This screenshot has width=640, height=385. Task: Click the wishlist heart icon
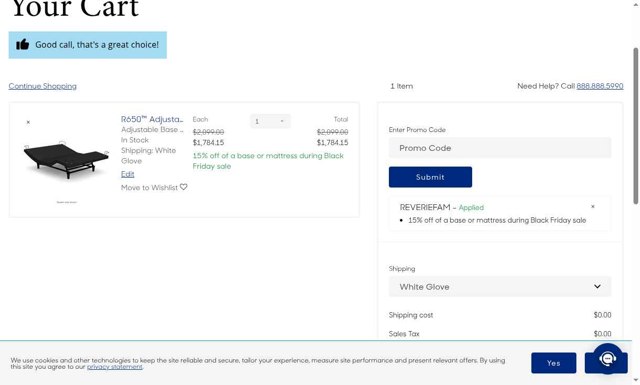(x=184, y=187)
